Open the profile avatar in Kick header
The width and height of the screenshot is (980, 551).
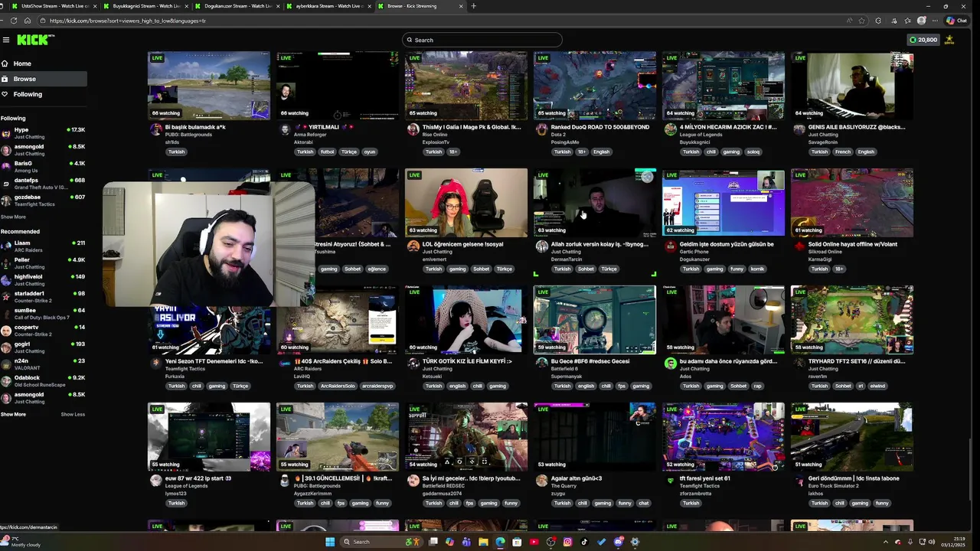[x=949, y=40]
